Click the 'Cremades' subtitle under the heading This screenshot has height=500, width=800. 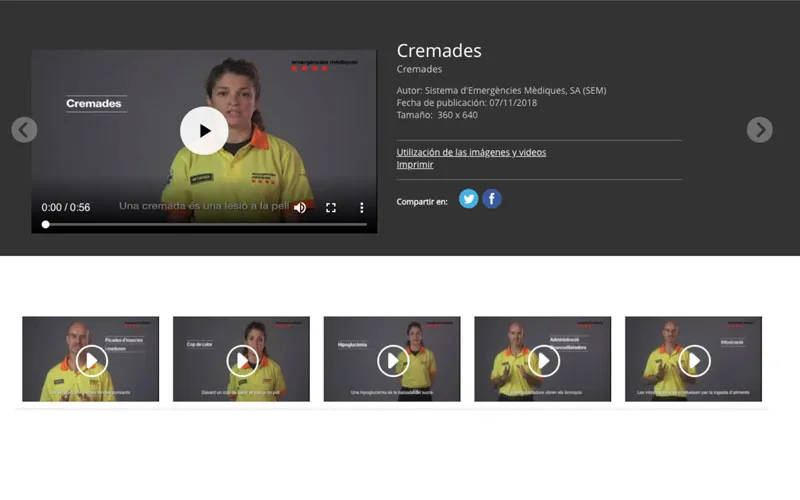pyautogui.click(x=419, y=69)
